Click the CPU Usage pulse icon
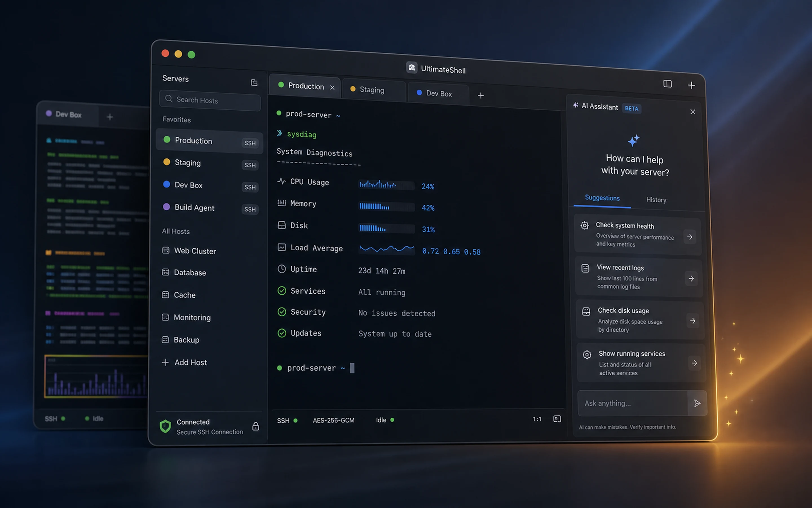812x508 pixels. (x=281, y=181)
